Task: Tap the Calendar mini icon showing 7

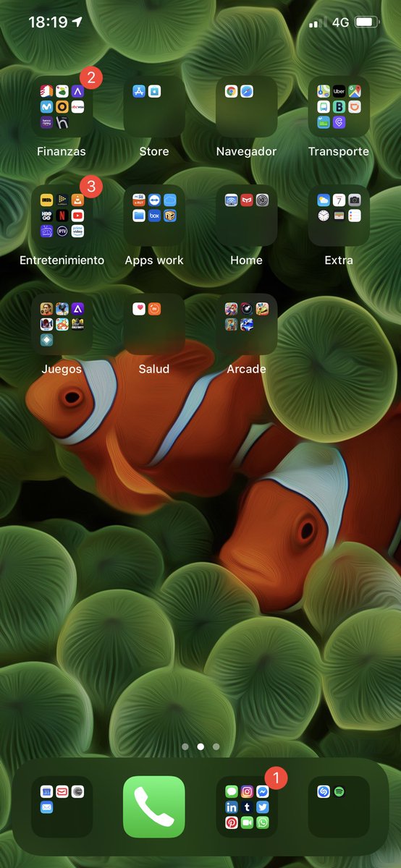Action: pos(339,200)
